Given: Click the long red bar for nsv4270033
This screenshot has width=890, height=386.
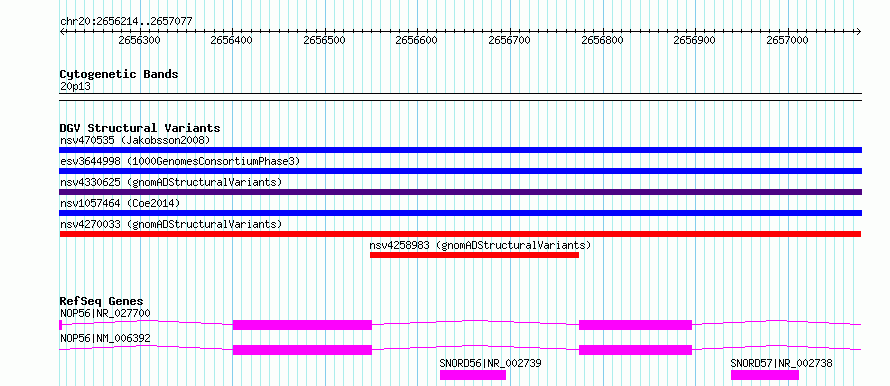Looking at the screenshot, I should click(x=460, y=234).
